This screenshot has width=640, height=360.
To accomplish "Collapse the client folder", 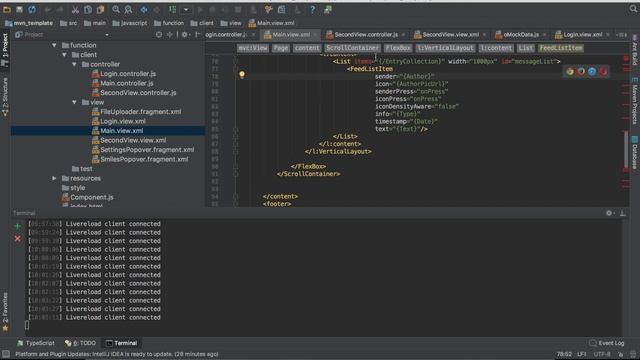I will click(x=64, y=55).
